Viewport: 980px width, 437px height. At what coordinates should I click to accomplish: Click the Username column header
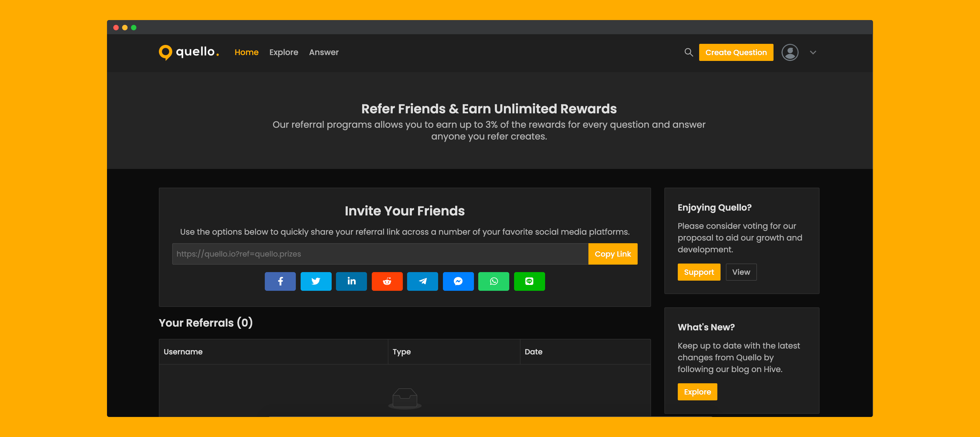[x=274, y=352]
